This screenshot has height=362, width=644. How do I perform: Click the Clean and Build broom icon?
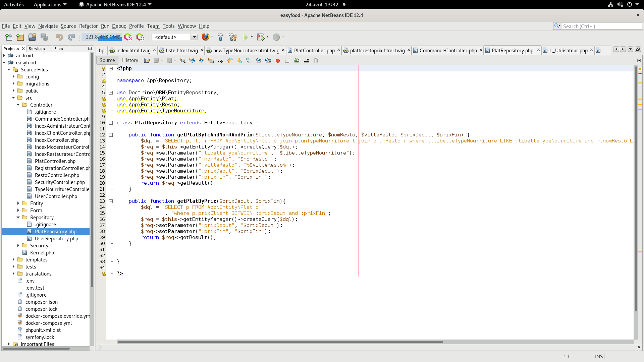[x=232, y=37]
